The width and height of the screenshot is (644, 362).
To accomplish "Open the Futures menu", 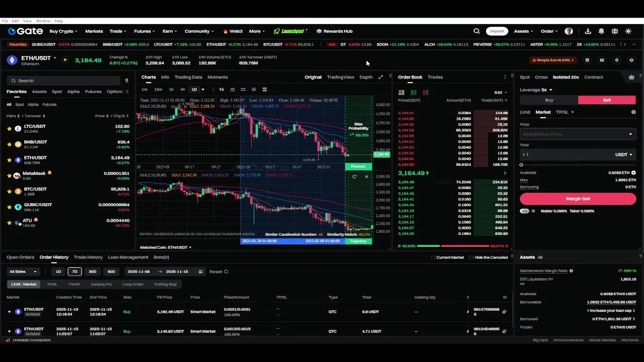I will [x=144, y=31].
